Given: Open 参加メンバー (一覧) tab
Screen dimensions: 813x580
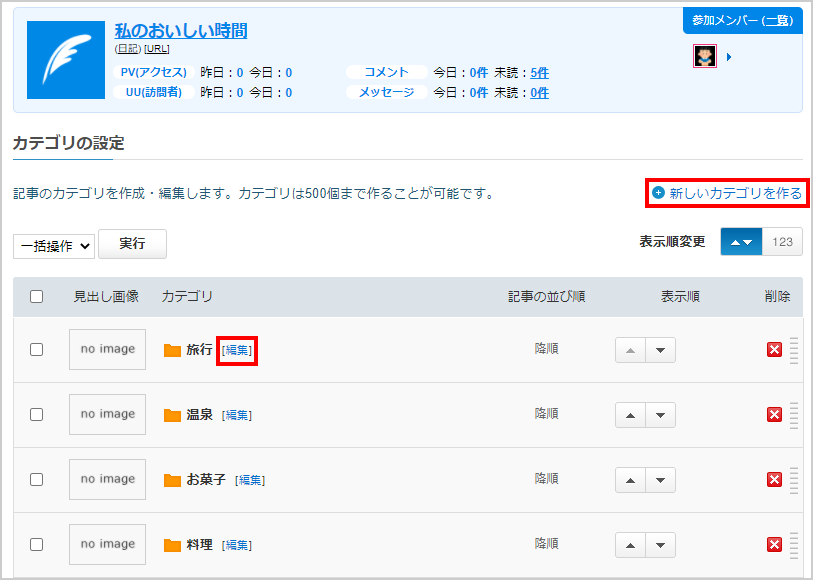Looking at the screenshot, I should click(742, 21).
